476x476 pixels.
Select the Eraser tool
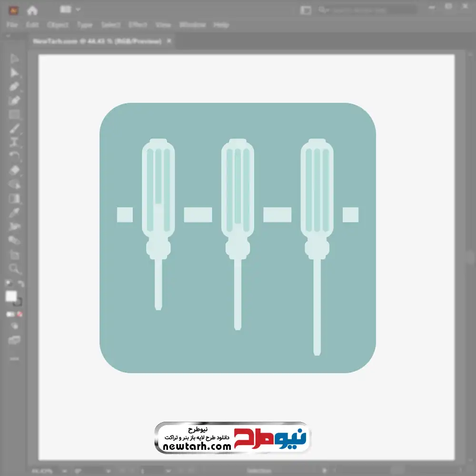click(x=14, y=170)
